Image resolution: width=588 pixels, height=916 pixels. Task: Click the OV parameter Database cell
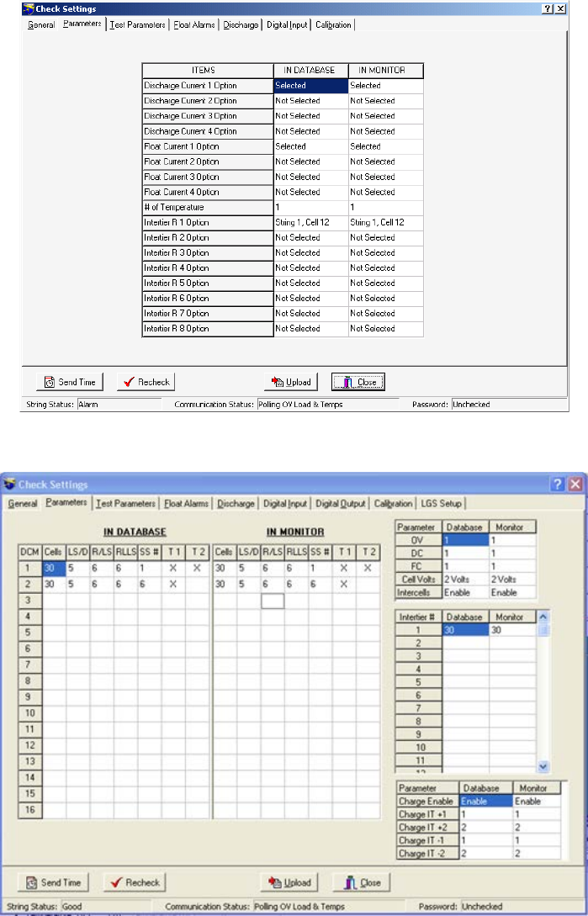(x=465, y=540)
